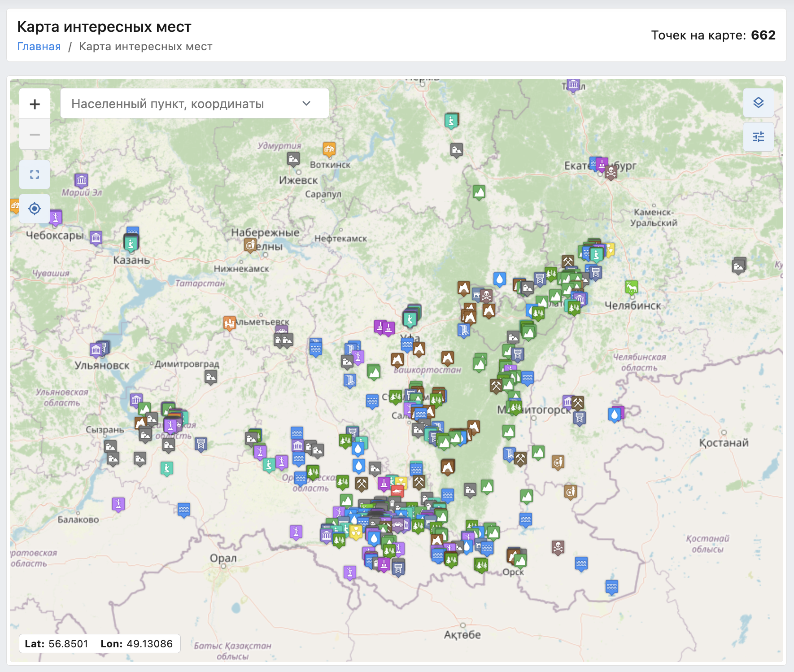This screenshot has width=794, height=672.
Task: Go to Главная via the breadcrumb
Action: (x=39, y=47)
